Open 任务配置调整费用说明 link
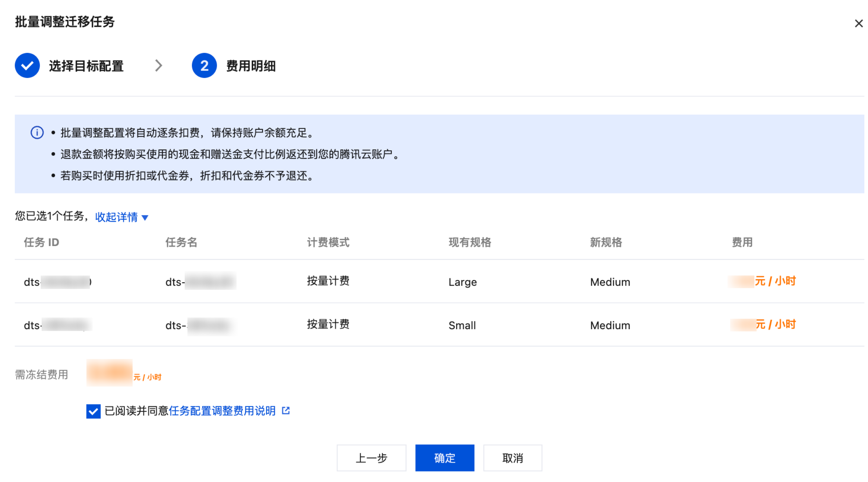This screenshot has width=868, height=482. tap(222, 411)
